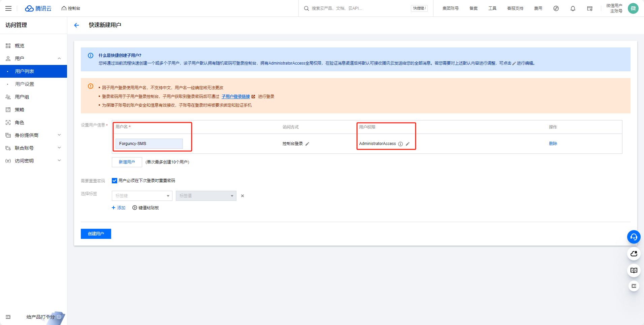Click the back arrow beside 快速新建用户

(x=76, y=25)
